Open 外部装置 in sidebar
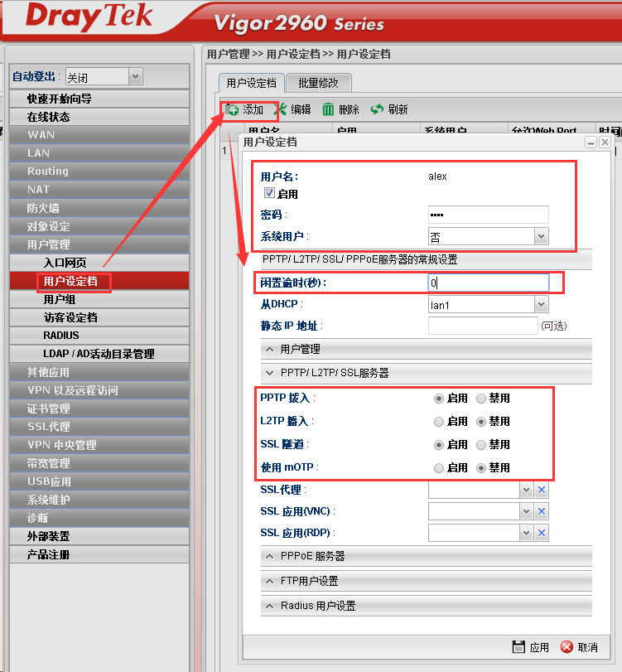Image resolution: width=622 pixels, height=672 pixels. (99, 536)
